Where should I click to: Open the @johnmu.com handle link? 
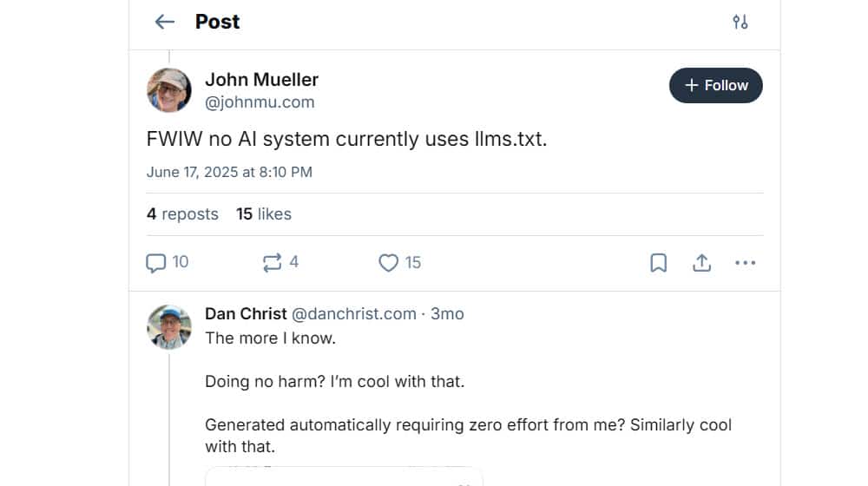tap(260, 102)
